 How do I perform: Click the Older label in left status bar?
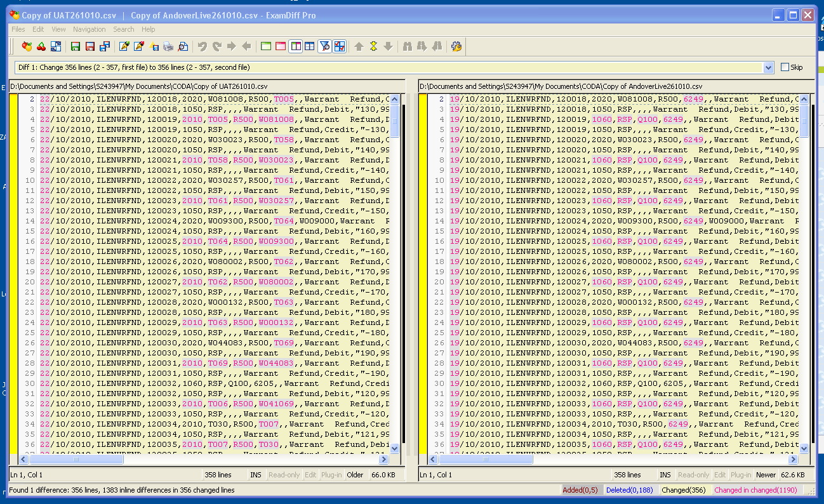[x=355, y=475]
